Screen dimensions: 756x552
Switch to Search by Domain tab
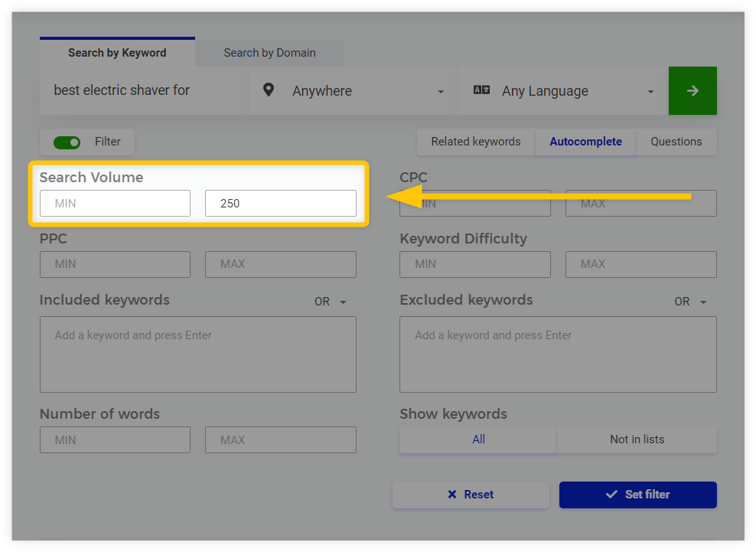(x=269, y=53)
